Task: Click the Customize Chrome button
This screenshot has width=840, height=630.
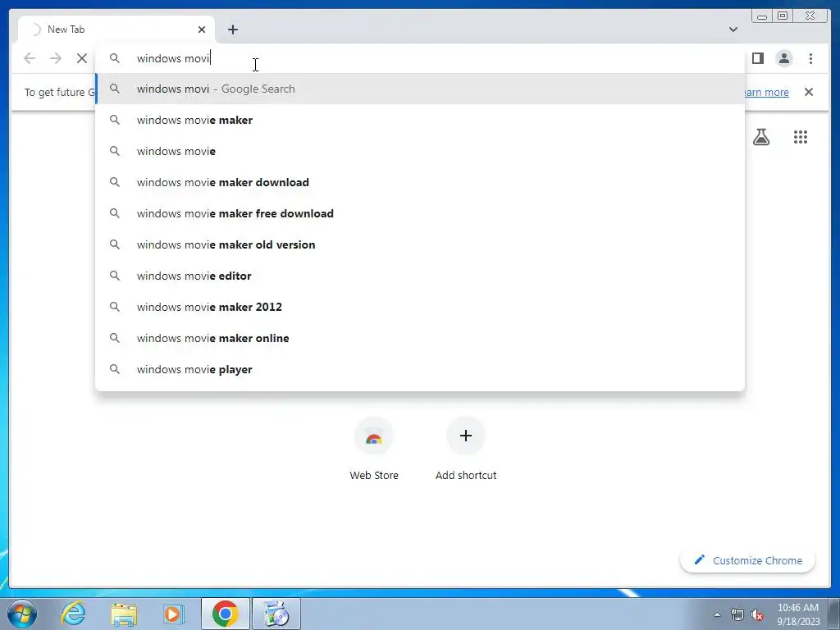Action: point(747,560)
